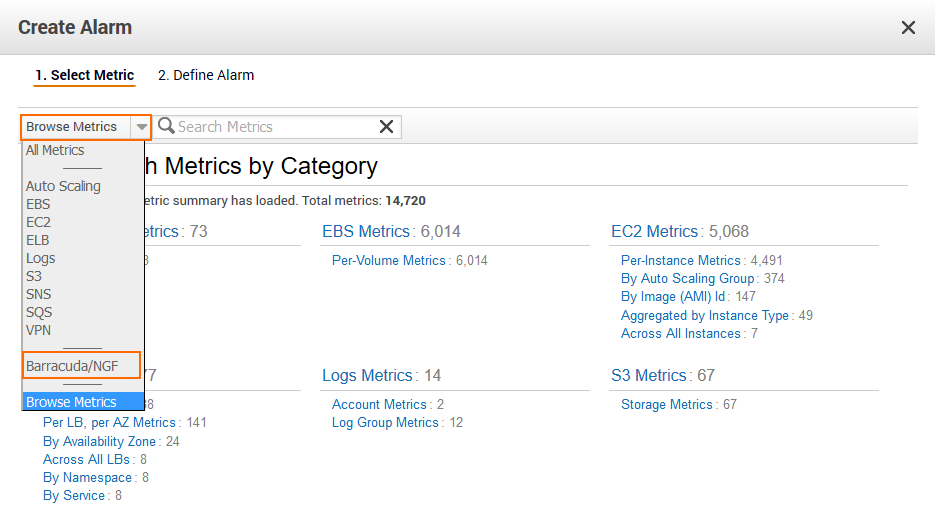Open the Logs Metrics category
Viewport: 935px width, 506px height.
click(x=367, y=375)
